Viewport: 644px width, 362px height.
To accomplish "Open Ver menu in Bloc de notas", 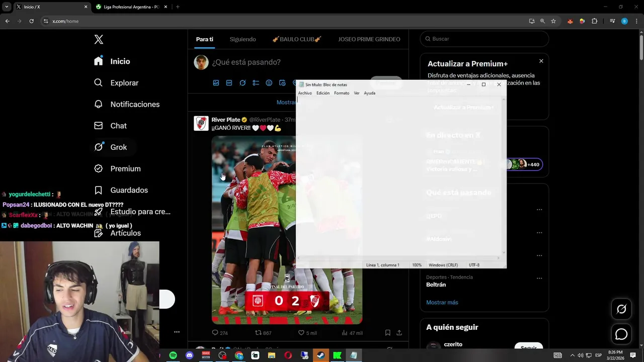I will [x=357, y=93].
